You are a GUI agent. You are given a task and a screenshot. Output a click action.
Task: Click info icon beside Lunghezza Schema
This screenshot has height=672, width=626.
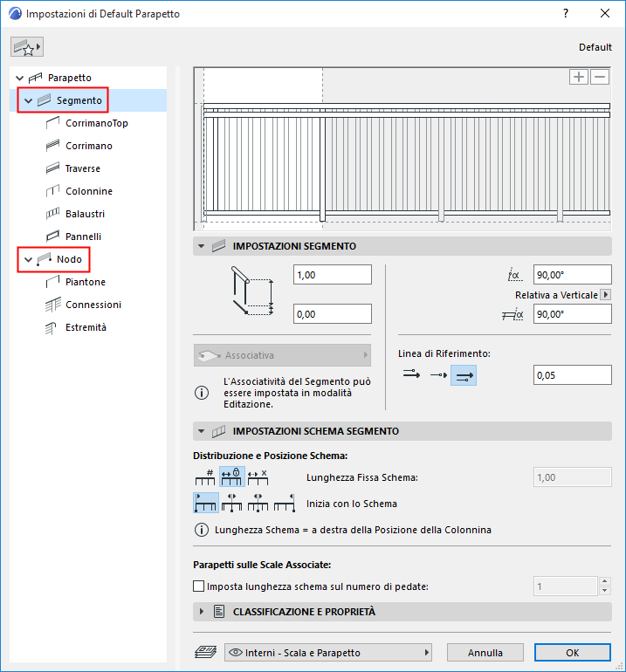pos(202,530)
